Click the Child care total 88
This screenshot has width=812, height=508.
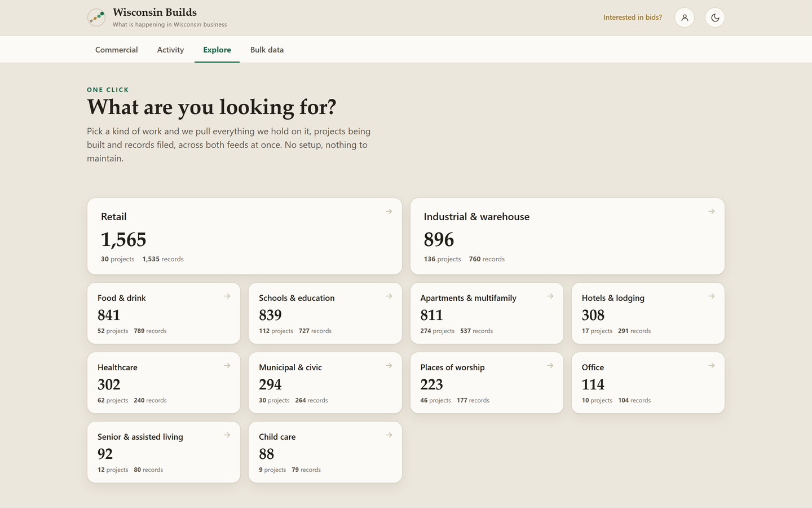tap(266, 454)
